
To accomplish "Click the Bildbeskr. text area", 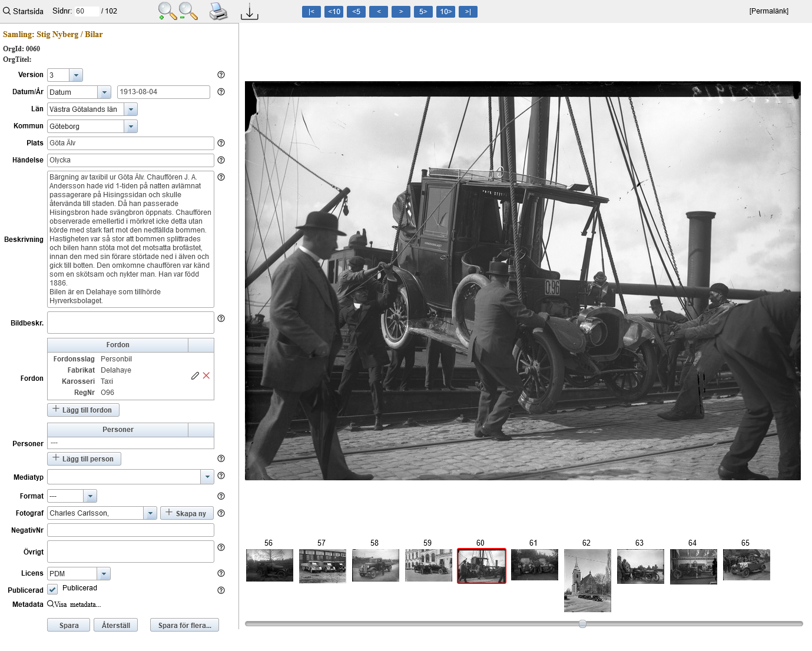I will (131, 323).
